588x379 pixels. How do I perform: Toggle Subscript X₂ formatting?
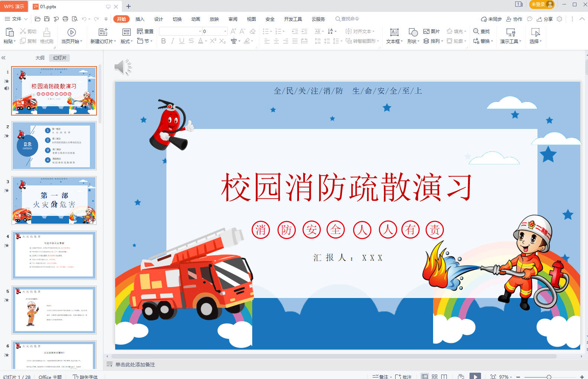[x=222, y=41]
